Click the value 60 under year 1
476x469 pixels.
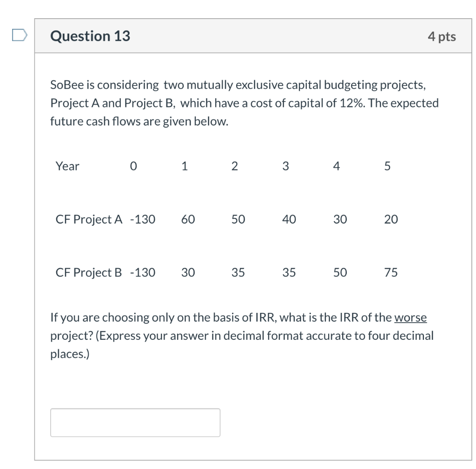coord(188,219)
